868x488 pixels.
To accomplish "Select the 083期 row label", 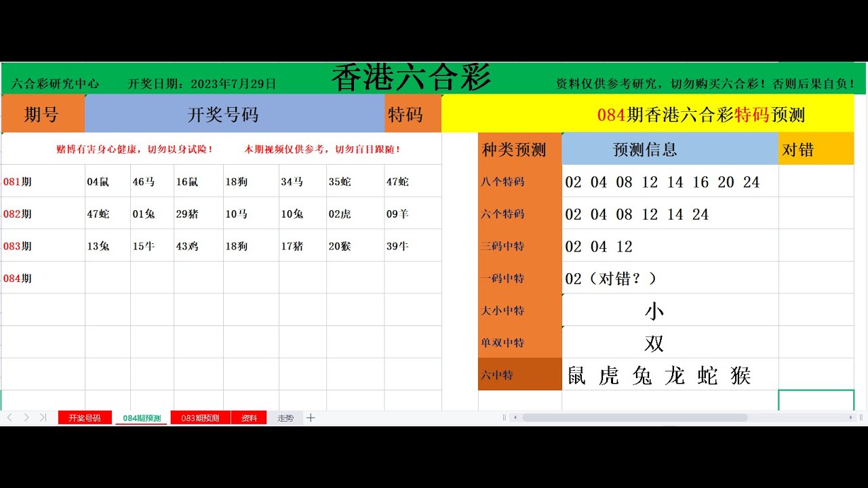I will [x=18, y=246].
